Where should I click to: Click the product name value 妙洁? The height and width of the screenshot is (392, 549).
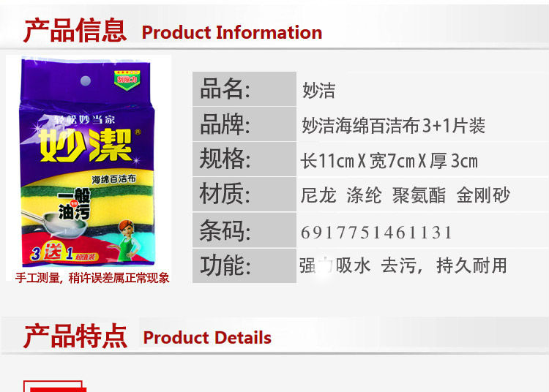coord(318,91)
